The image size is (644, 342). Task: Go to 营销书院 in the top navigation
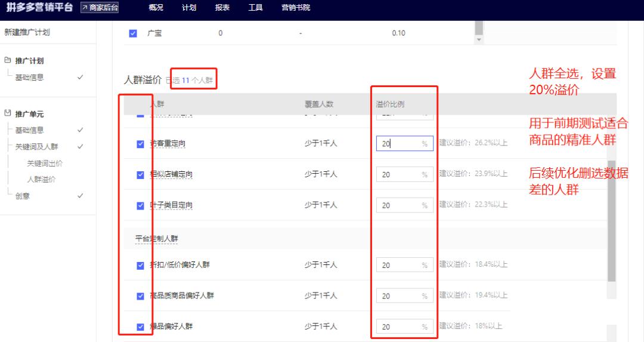point(295,8)
